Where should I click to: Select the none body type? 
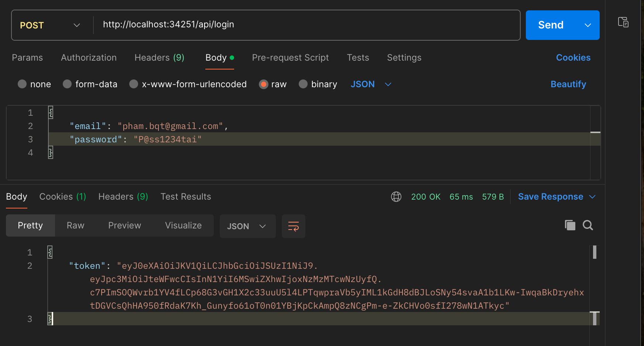click(x=22, y=84)
